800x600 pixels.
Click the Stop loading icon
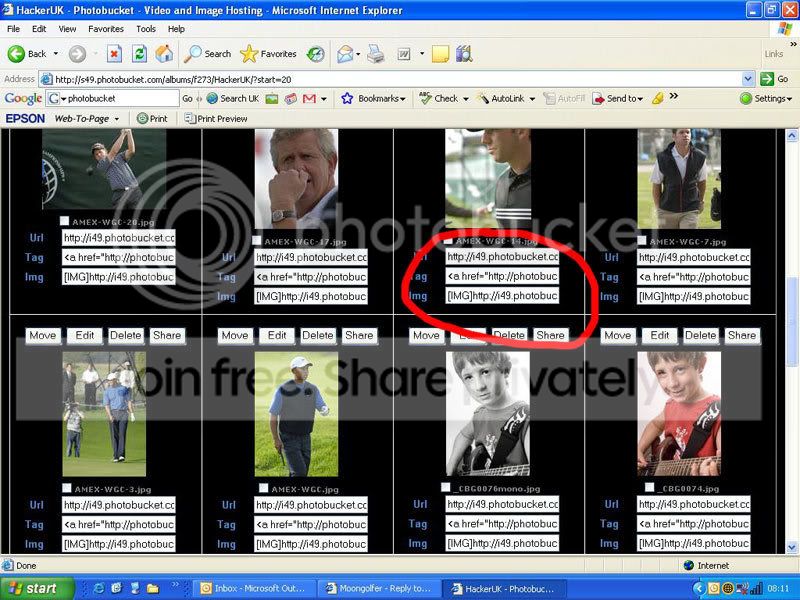114,54
